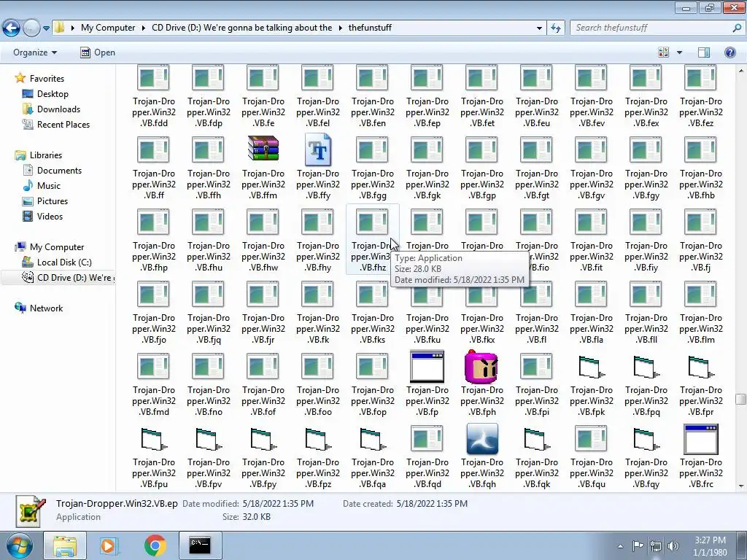Click thefunstuff in the address breadcrumb
The image size is (747, 560).
(370, 28)
